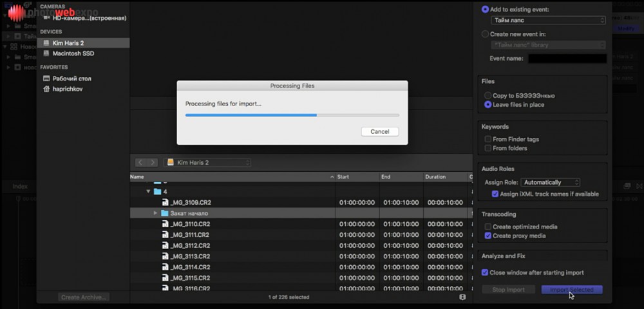This screenshot has width=644, height=309.
Task: Click the End cell of the _MG_3111.CR2 row
Action: (x=401, y=235)
